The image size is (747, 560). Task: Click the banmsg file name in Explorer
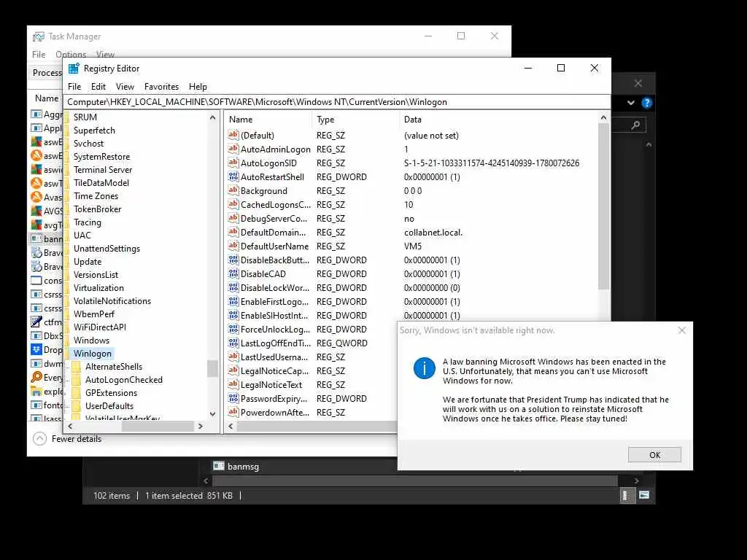(243, 466)
